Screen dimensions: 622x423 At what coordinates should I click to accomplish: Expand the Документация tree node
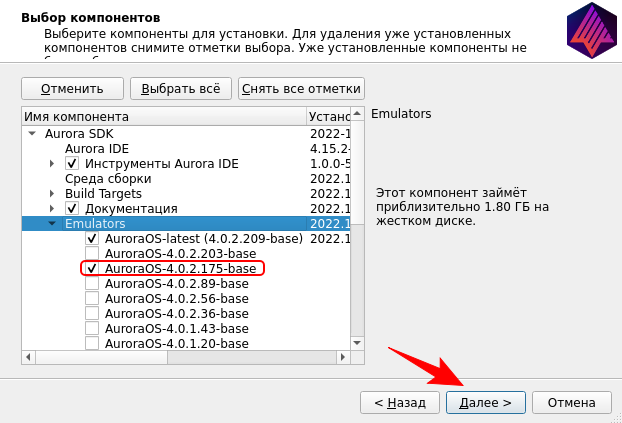52,208
